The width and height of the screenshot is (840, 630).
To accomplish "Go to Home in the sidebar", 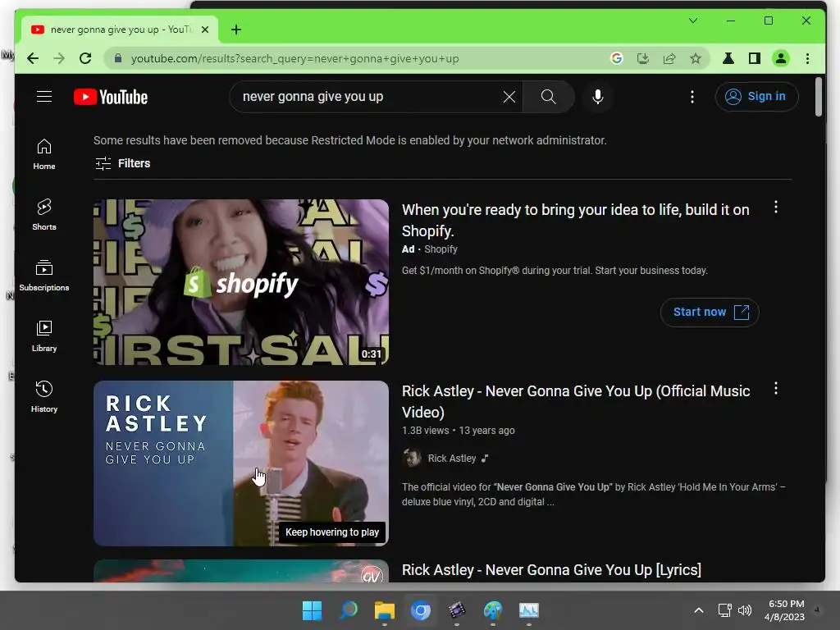I will [x=44, y=154].
